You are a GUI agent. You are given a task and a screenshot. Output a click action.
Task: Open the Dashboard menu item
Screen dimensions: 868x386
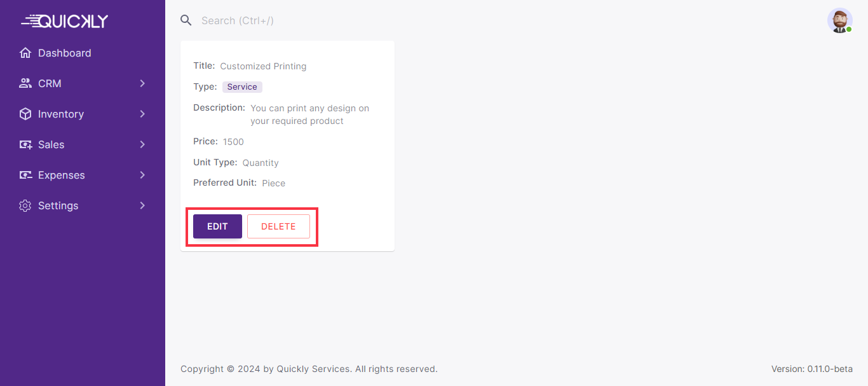coord(64,53)
